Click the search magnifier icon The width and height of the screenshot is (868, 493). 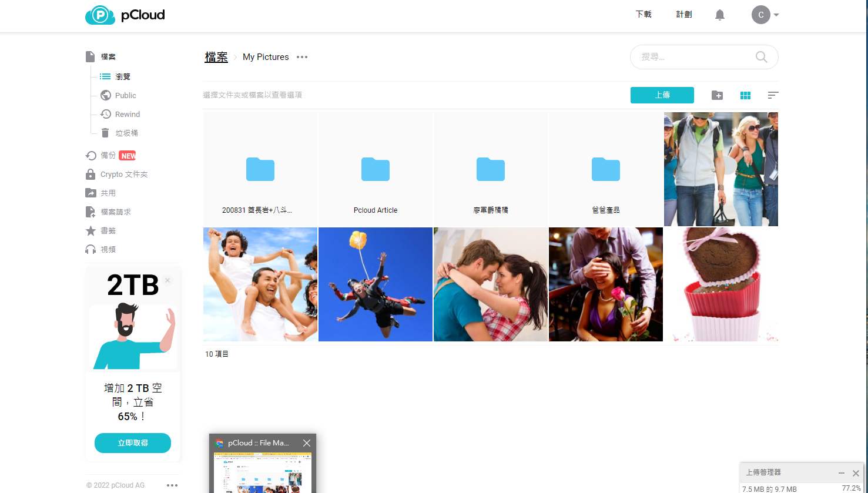761,57
